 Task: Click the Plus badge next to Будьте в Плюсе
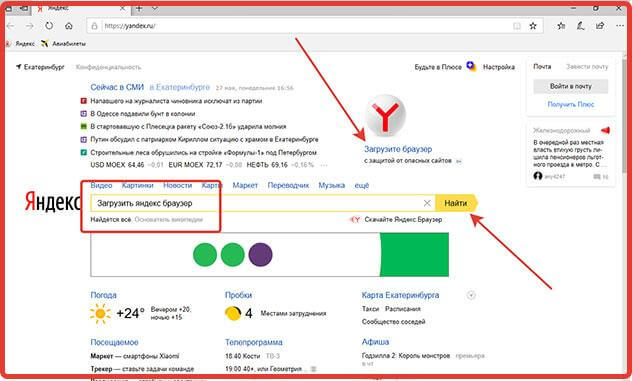pos(471,66)
